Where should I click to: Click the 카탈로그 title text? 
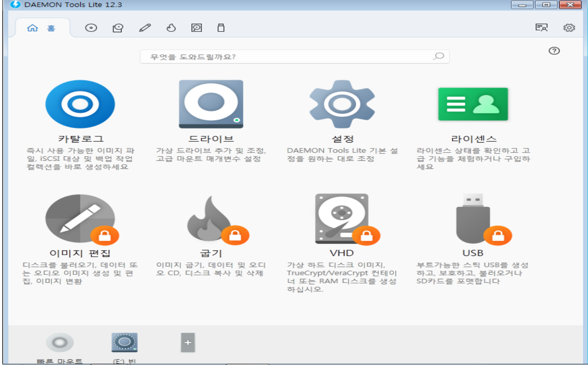81,139
